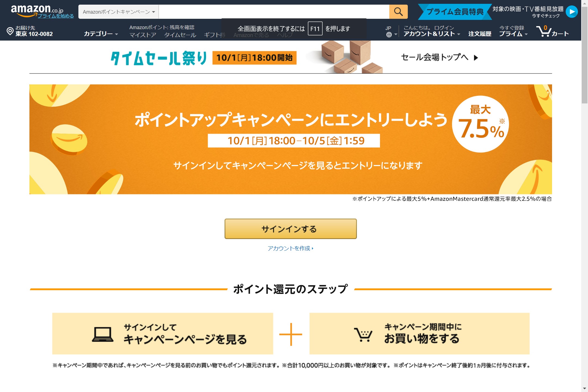This screenshot has height=392, width=588.
Task: Click inside the search input field
Action: (274, 12)
